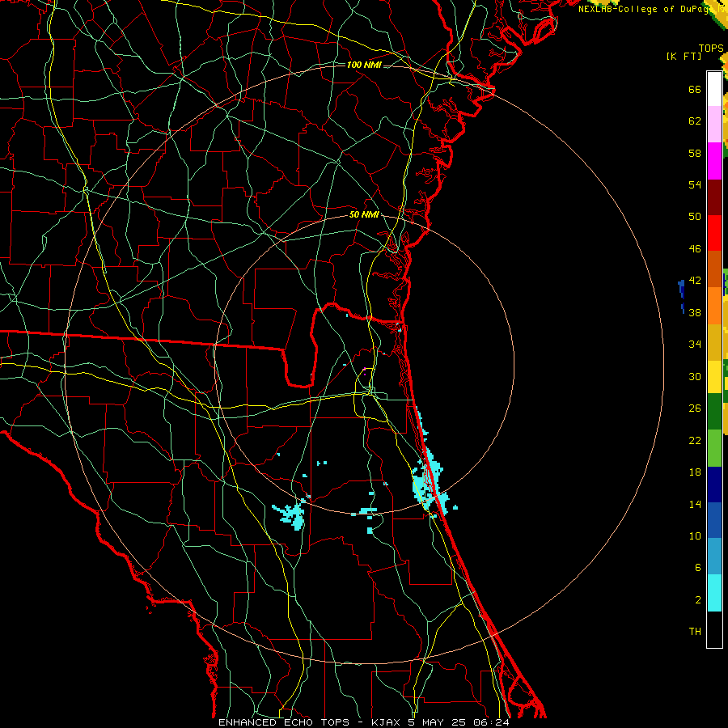This screenshot has width=728, height=728.
Task: Click the legend value "10"
Action: pos(695,536)
